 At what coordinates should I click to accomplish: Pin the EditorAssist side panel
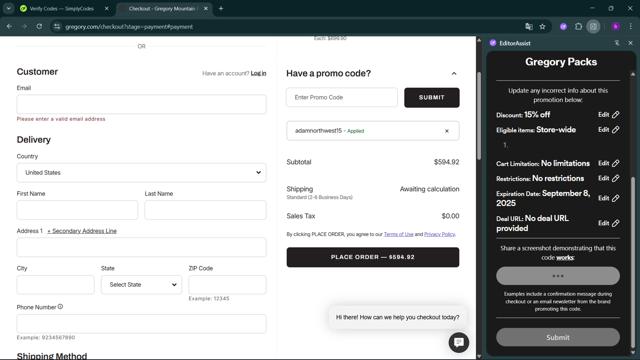click(x=617, y=43)
